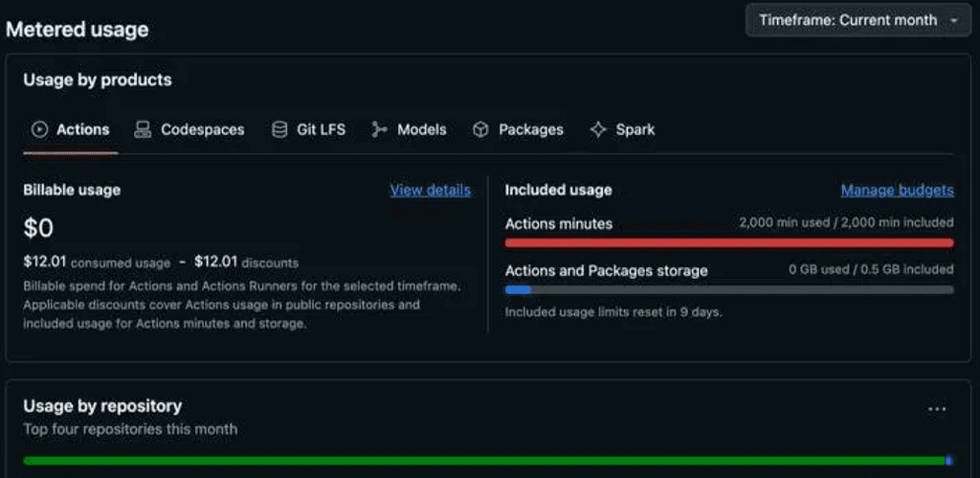Open the View details link
980x478 pixels.
coord(430,190)
